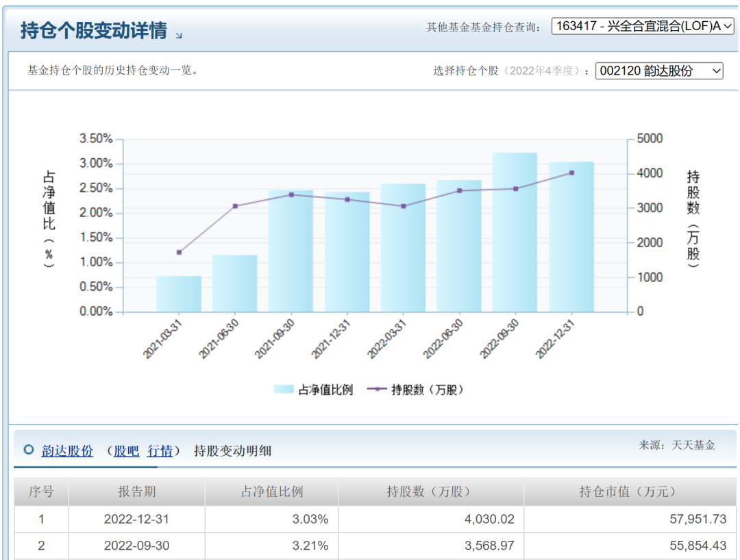Click the 持股数（万股）legend line marker

pyautogui.click(x=378, y=389)
